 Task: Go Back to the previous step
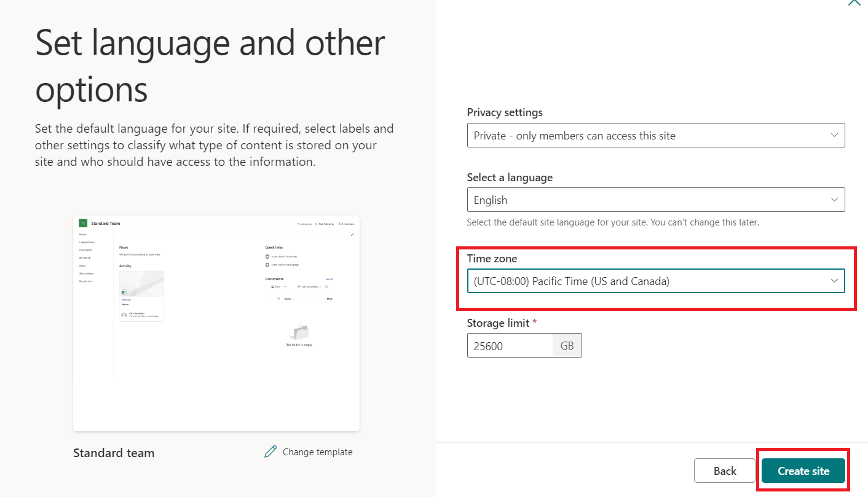point(725,471)
